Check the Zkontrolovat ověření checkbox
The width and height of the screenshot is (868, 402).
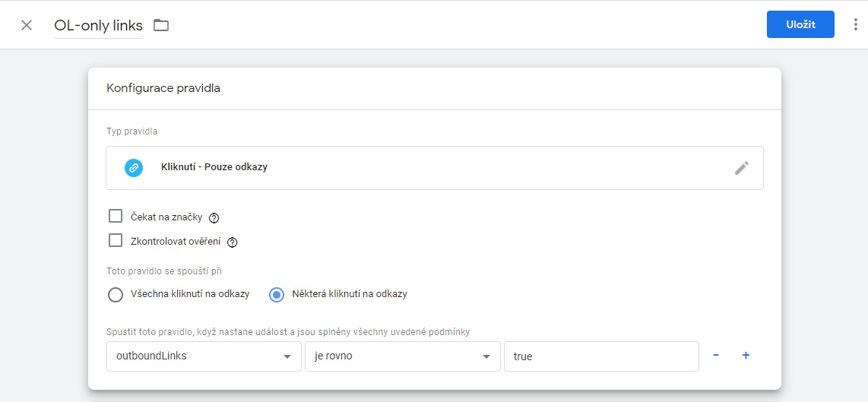point(116,240)
